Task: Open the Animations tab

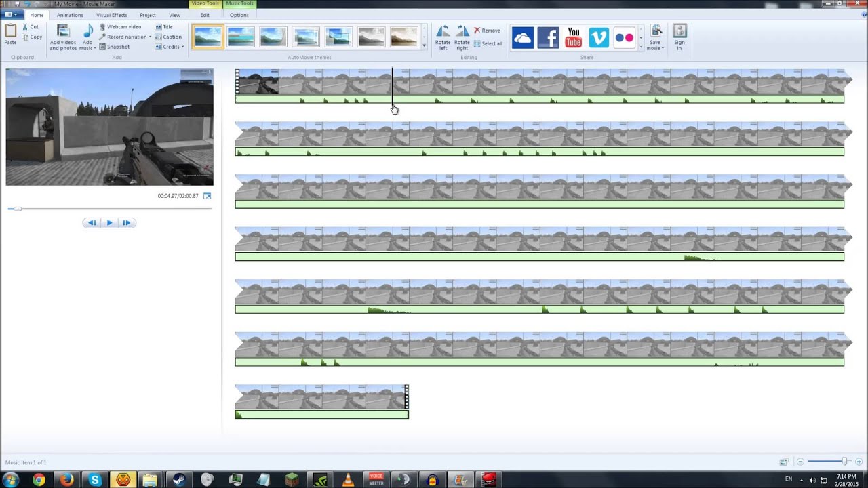Action: (x=70, y=15)
